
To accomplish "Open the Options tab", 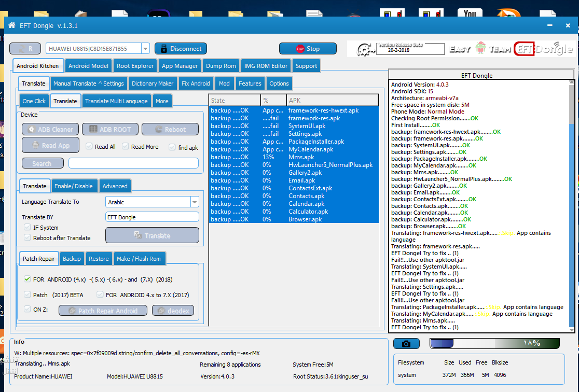I will pos(279,83).
